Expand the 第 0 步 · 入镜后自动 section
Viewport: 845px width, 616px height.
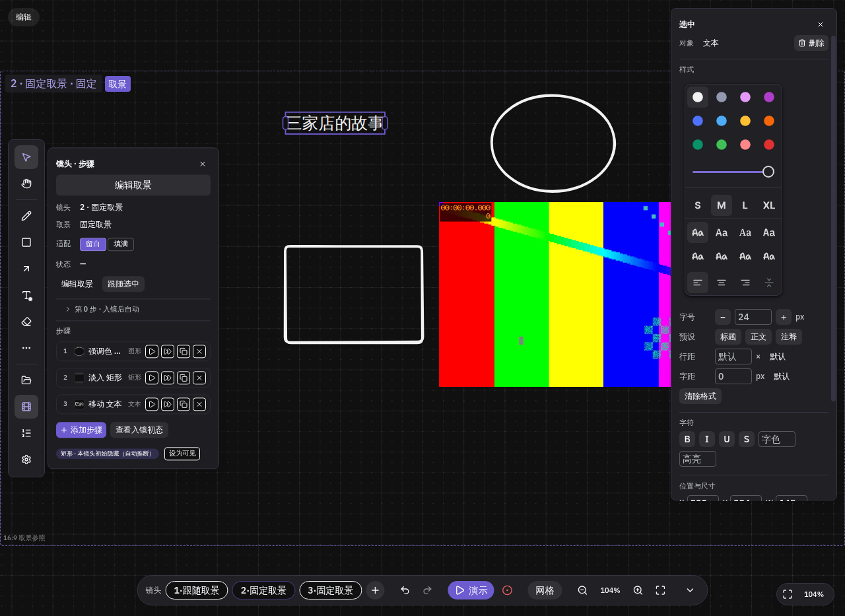coord(133,309)
